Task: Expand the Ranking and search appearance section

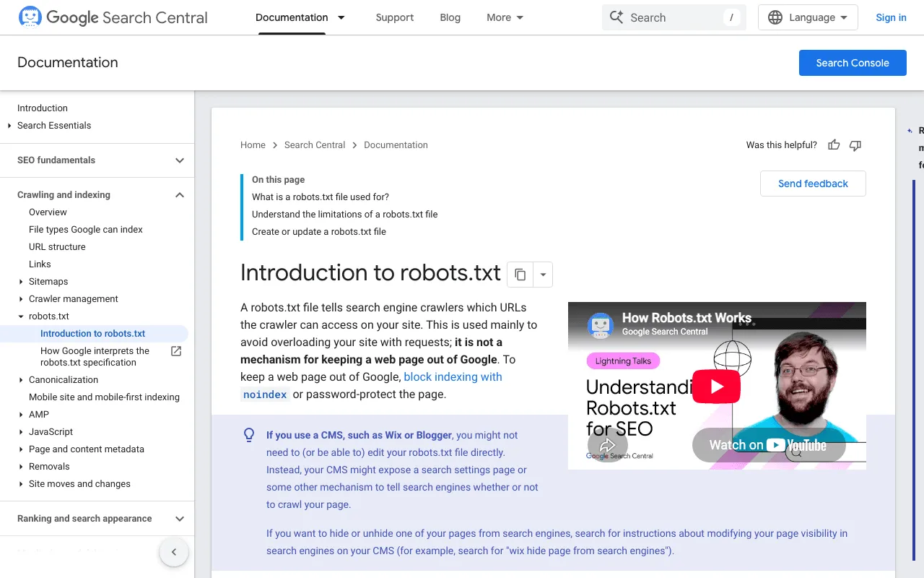Action: (x=180, y=519)
